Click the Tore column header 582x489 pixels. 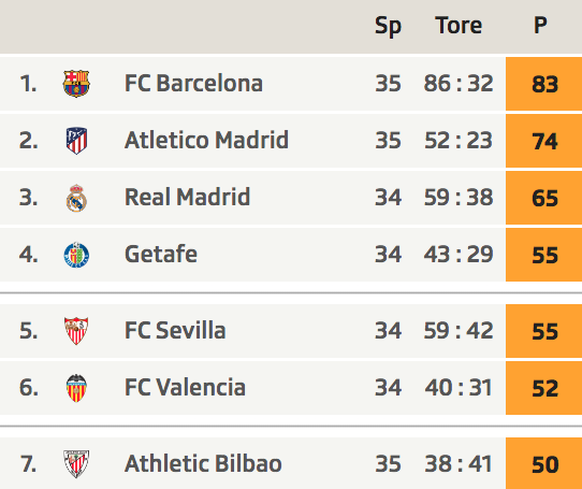pos(459,26)
